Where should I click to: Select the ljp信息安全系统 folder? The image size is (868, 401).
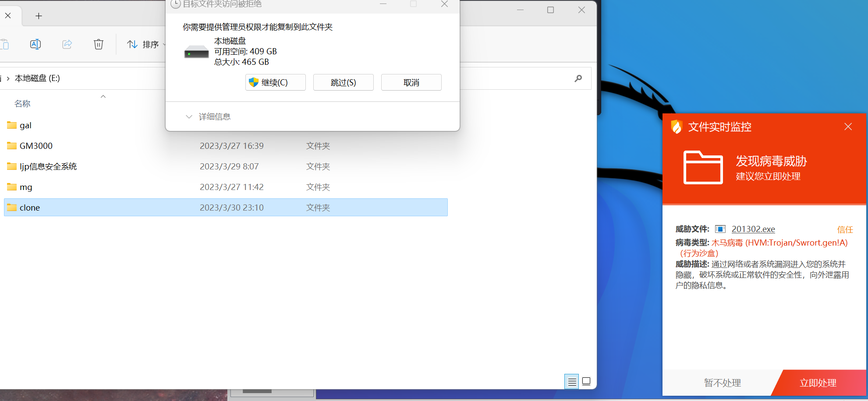pyautogui.click(x=226, y=167)
